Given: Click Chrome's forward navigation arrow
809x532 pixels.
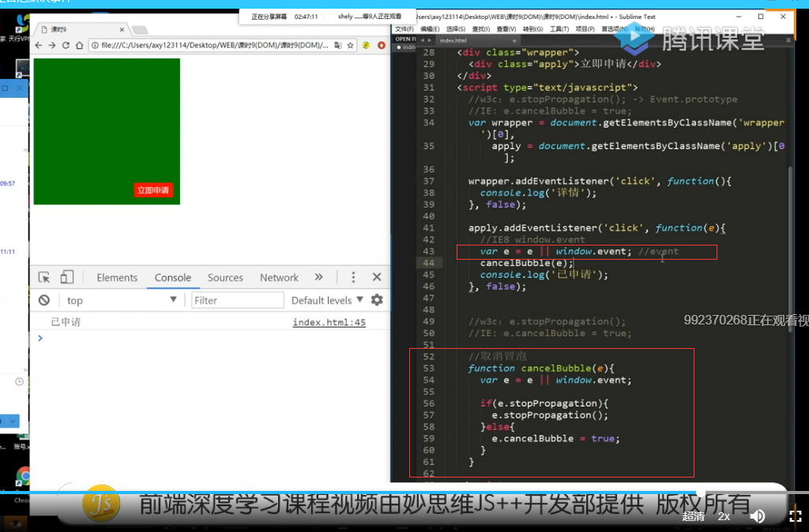Looking at the screenshot, I should click(52, 45).
